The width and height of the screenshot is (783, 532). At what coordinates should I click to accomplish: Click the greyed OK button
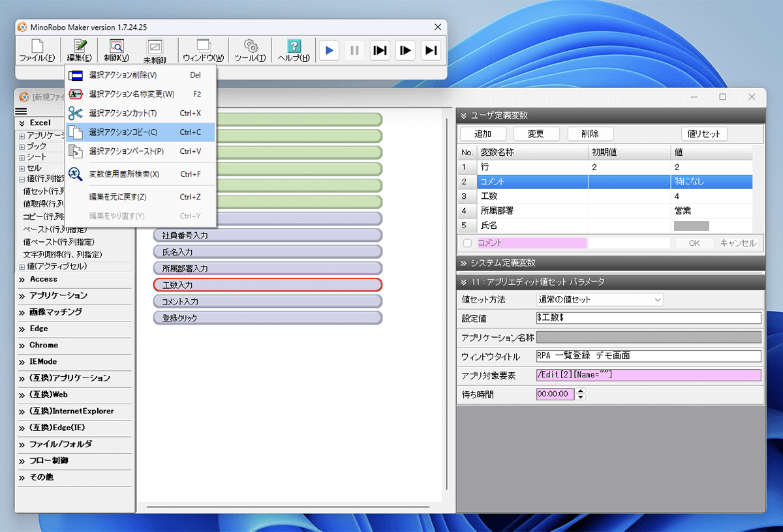(694, 243)
